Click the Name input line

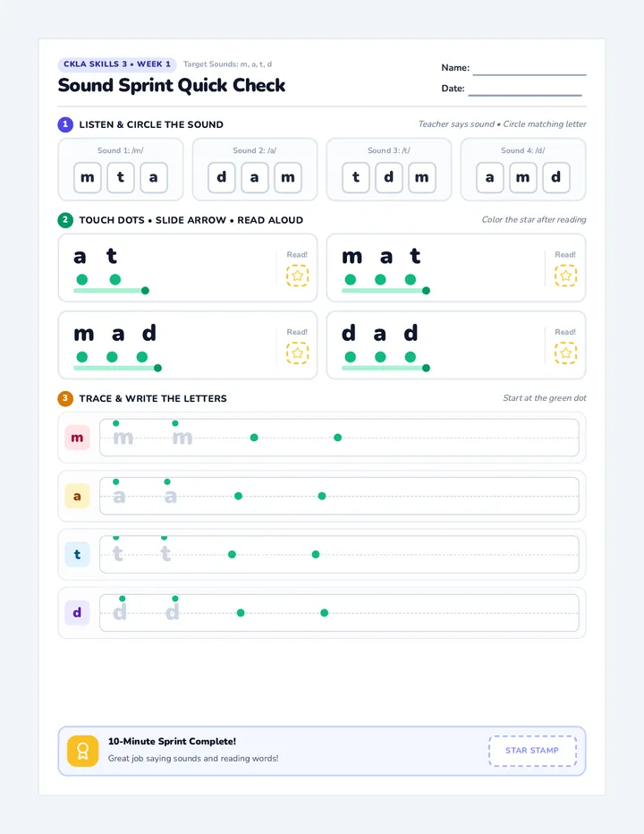pyautogui.click(x=530, y=70)
